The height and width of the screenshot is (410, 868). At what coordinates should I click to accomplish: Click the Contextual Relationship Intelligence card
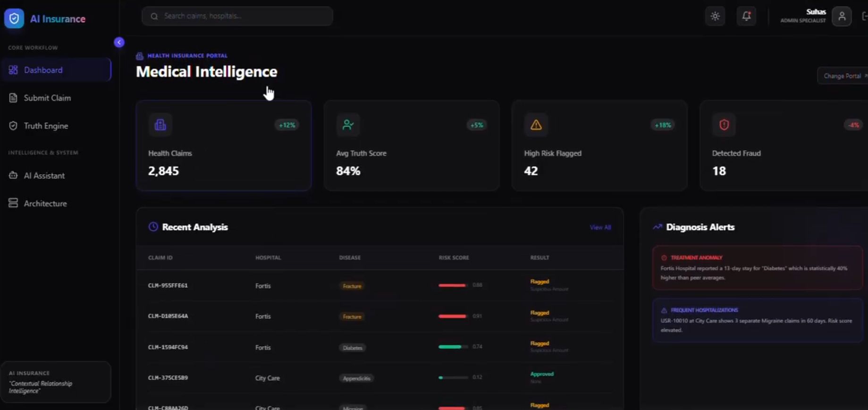(56, 382)
